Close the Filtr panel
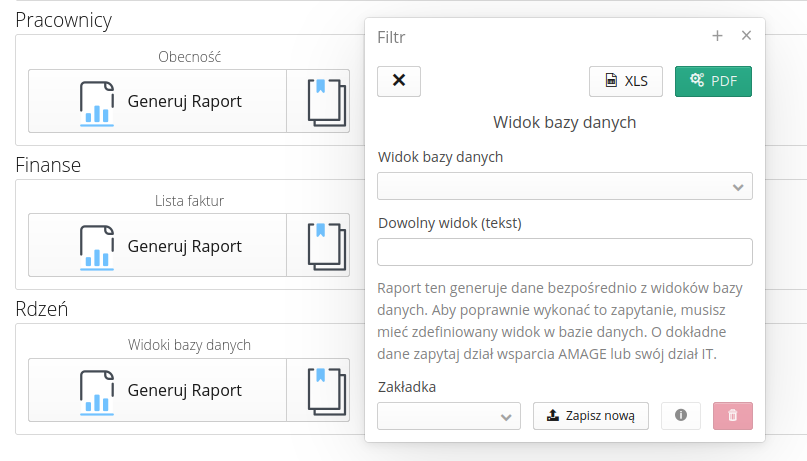This screenshot has height=461, width=807. (x=746, y=36)
